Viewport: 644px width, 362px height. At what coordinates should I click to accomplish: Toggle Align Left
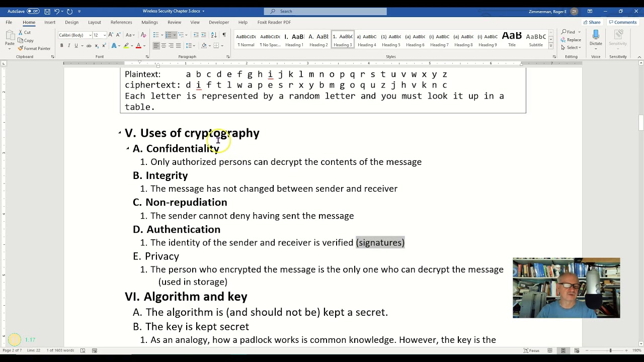tap(156, 46)
